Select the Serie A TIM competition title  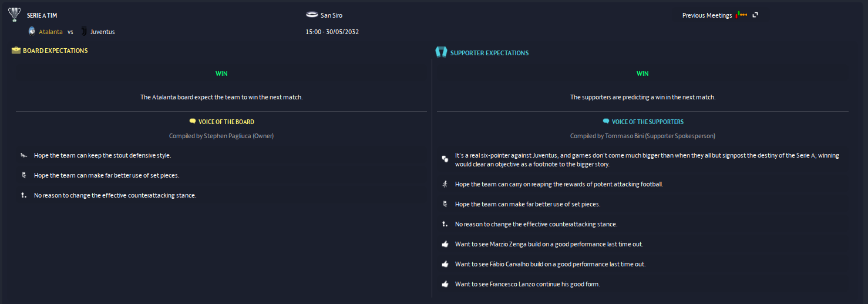[42, 15]
